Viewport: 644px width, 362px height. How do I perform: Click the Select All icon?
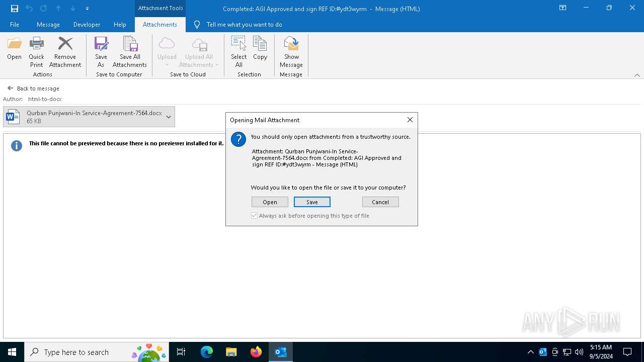click(238, 44)
